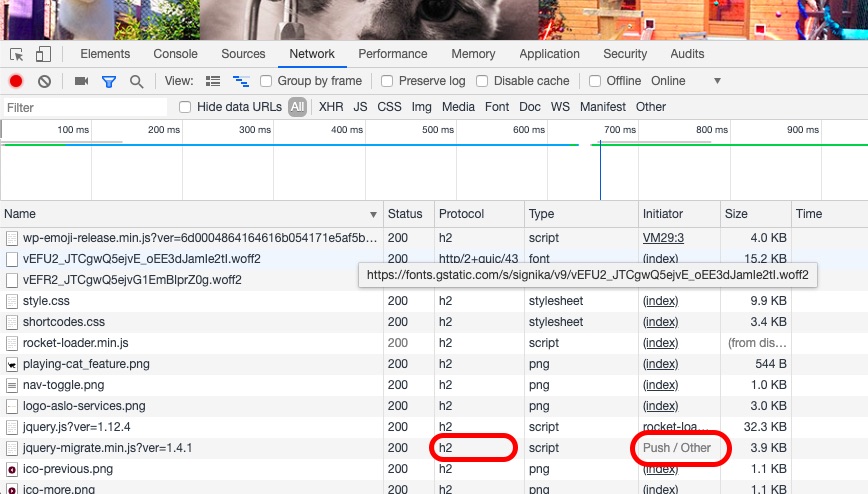Enable Preserve log checkbox
Screen dimensions: 868x494
[x=387, y=81]
